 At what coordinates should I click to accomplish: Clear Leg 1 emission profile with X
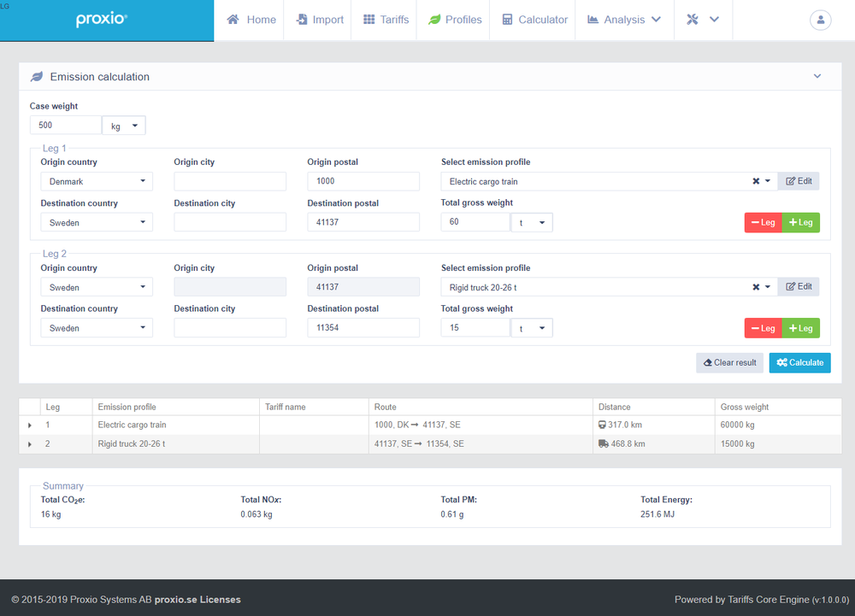point(756,181)
